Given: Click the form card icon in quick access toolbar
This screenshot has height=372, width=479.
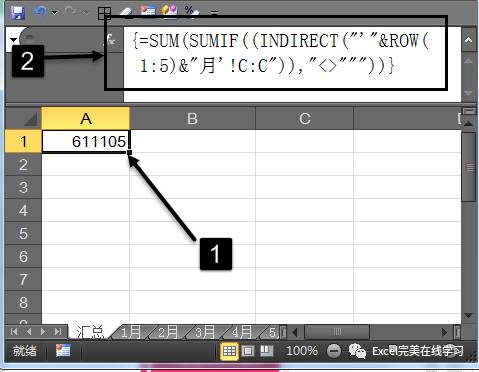Looking at the screenshot, I should click(148, 11).
